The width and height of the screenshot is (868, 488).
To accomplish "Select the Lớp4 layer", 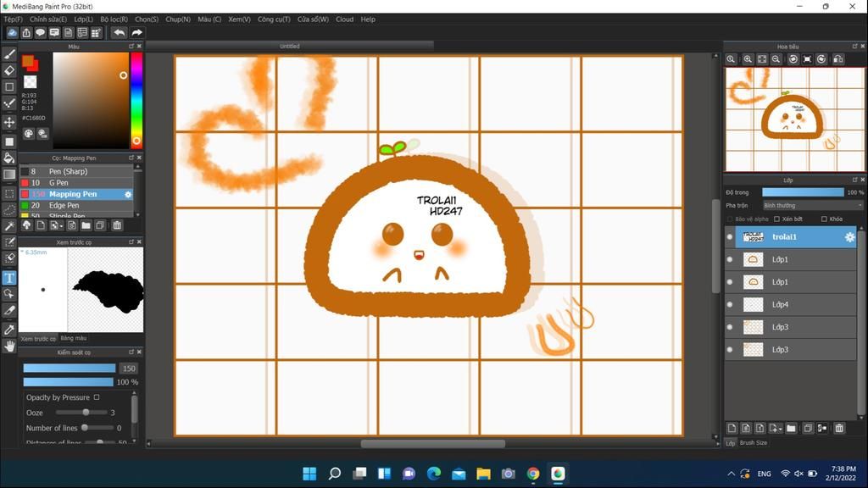I will [x=791, y=304].
